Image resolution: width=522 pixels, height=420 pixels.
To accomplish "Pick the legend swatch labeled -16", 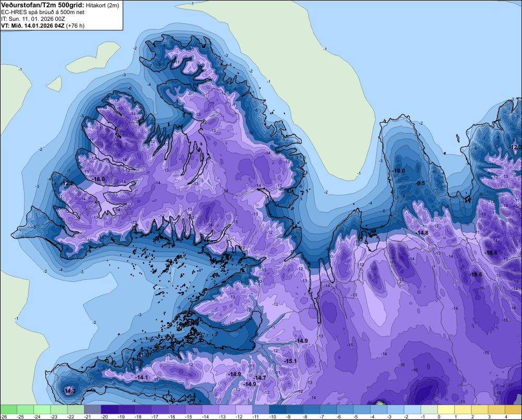I will [x=177, y=409].
